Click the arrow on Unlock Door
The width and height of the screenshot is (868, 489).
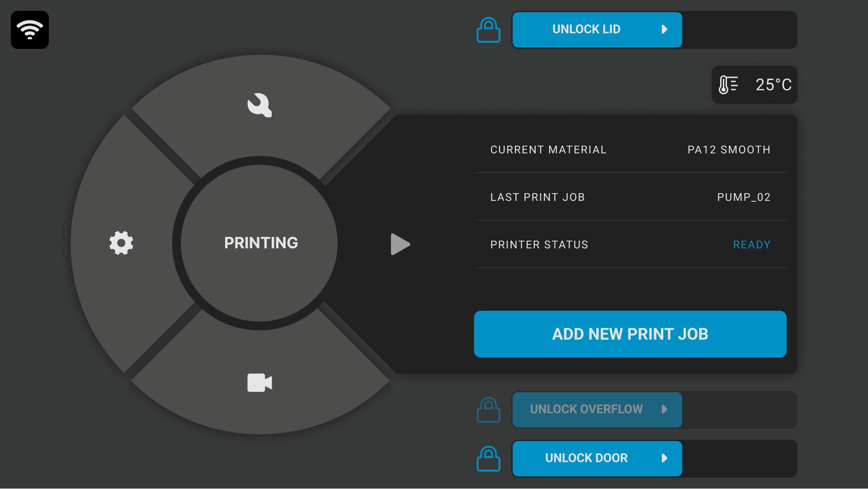(x=664, y=458)
